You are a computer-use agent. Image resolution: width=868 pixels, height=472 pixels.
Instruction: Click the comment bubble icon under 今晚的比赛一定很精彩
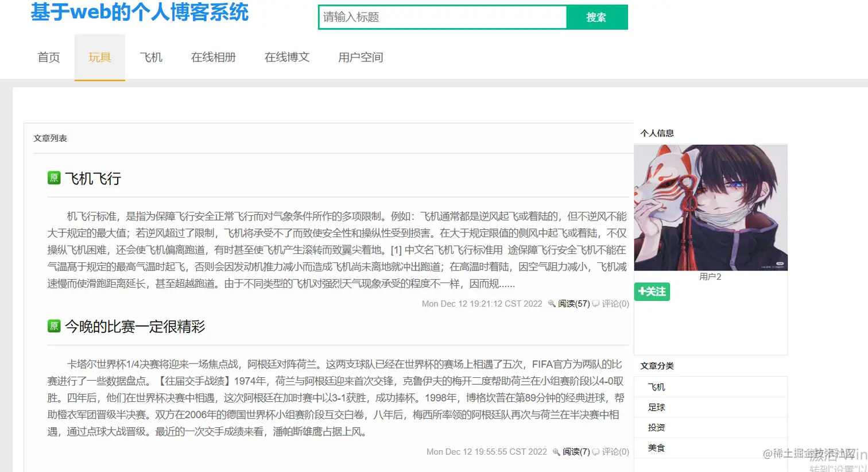point(596,452)
